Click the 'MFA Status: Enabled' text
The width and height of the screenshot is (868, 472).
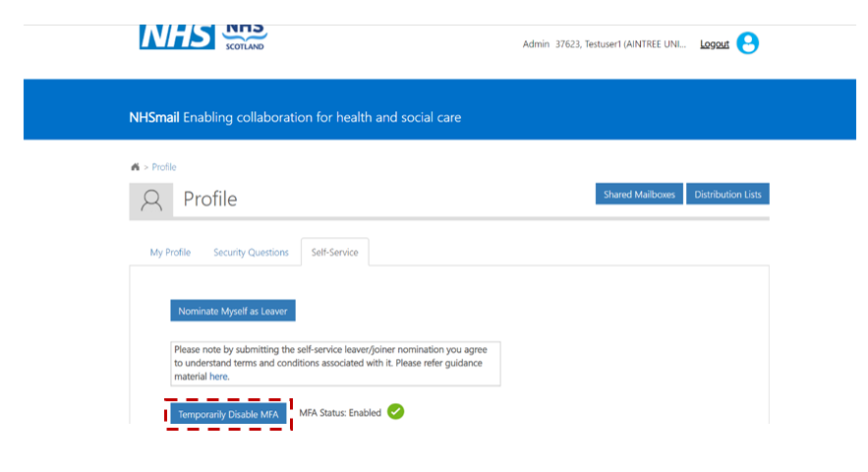click(x=340, y=413)
